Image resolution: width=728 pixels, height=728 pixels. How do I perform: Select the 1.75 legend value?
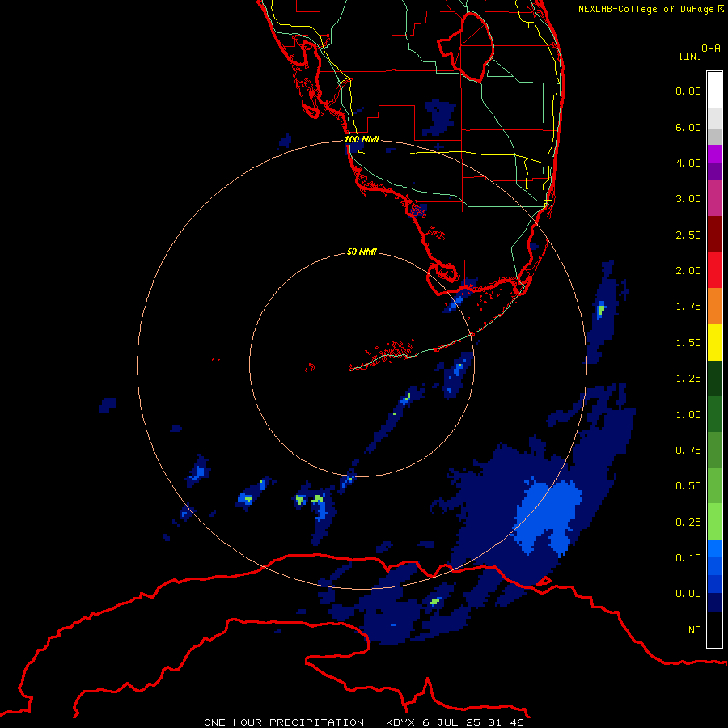(x=688, y=307)
